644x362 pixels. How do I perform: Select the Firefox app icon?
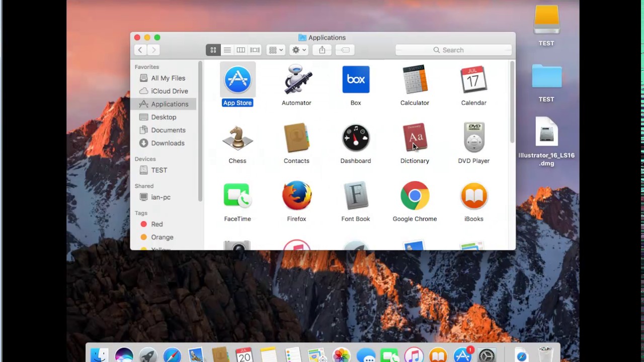coord(296,196)
